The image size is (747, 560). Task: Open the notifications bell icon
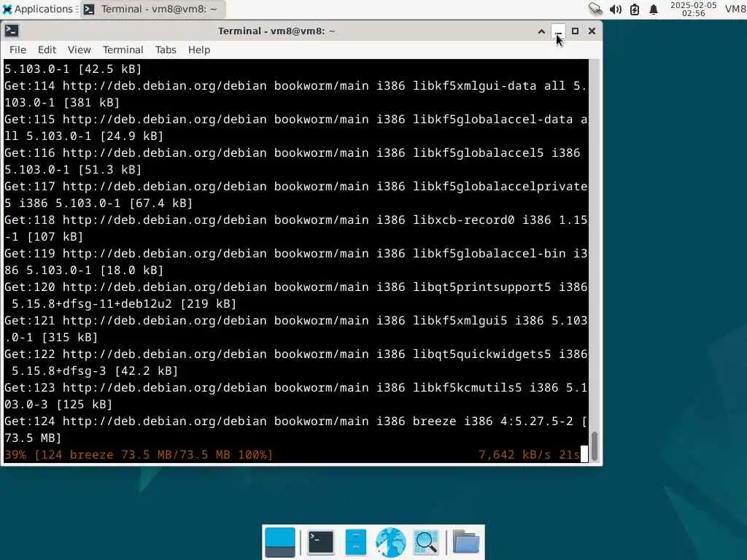click(x=654, y=9)
